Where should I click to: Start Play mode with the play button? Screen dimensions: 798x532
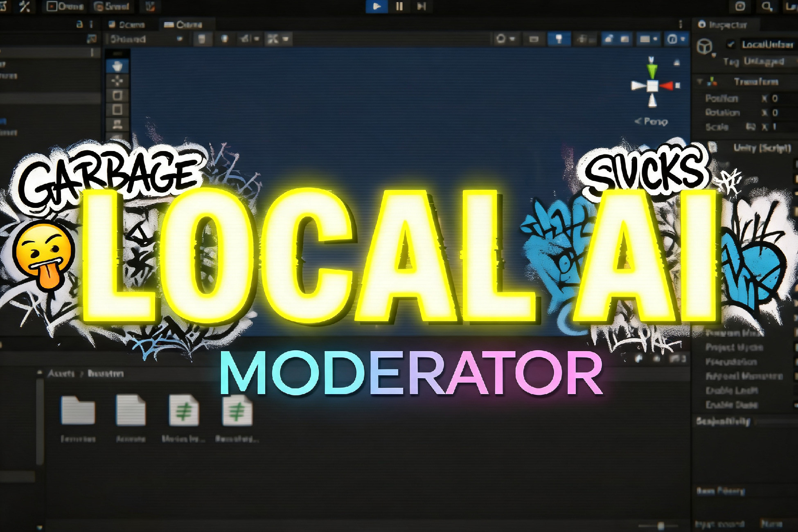pyautogui.click(x=377, y=7)
